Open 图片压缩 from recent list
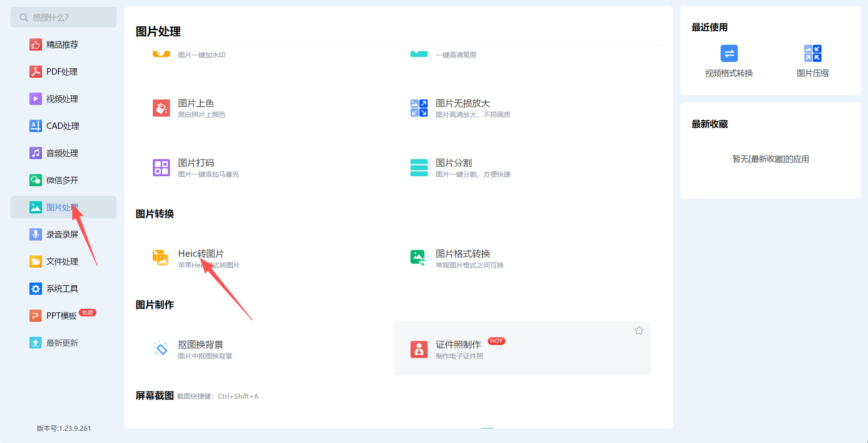The image size is (868, 443). [x=813, y=73]
